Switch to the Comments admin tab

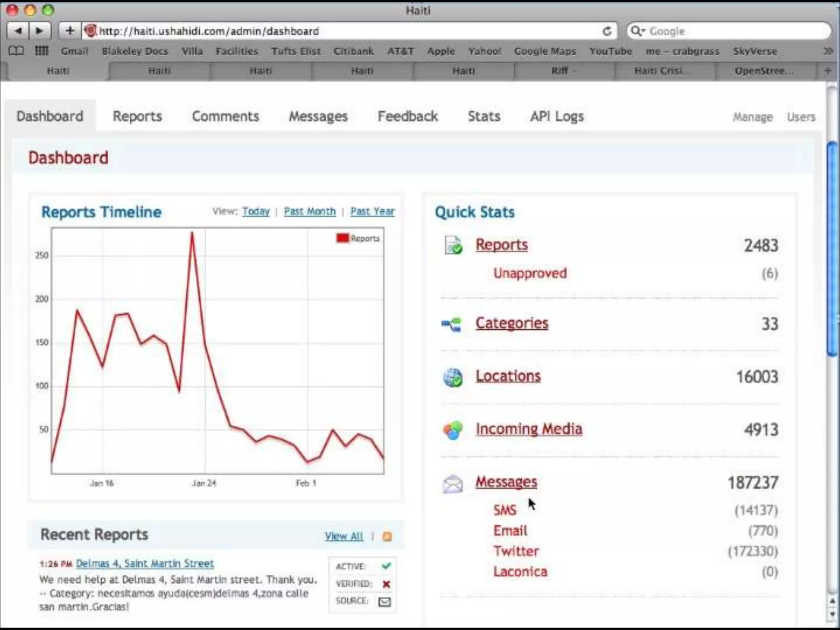click(x=225, y=116)
